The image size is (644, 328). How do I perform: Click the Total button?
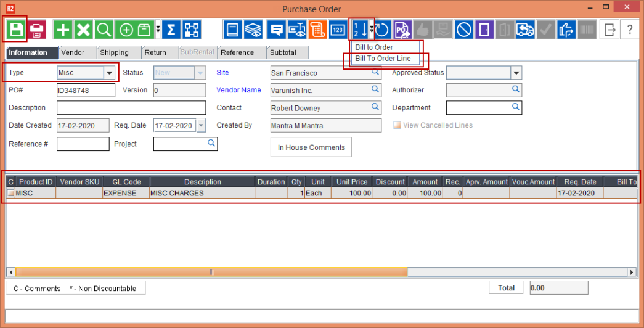(x=506, y=288)
